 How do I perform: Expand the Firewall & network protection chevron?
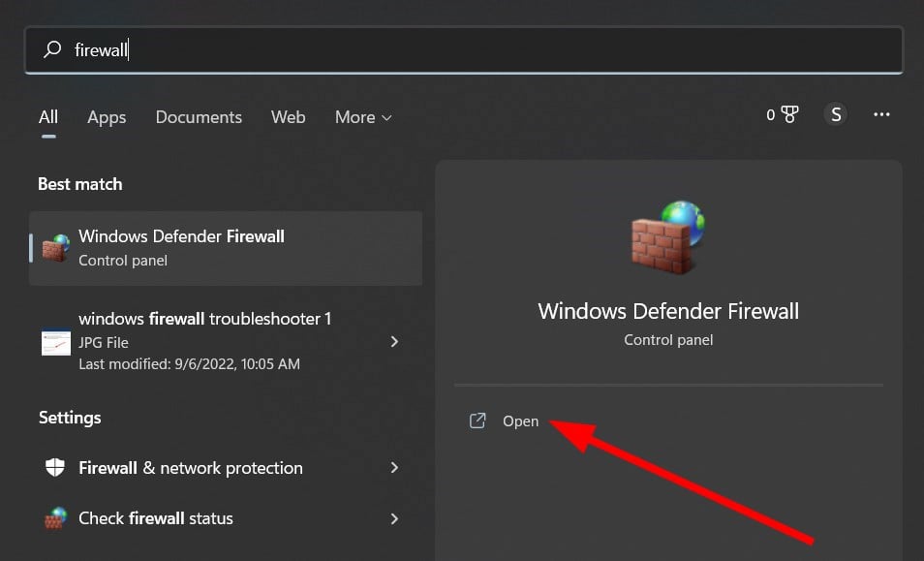394,468
